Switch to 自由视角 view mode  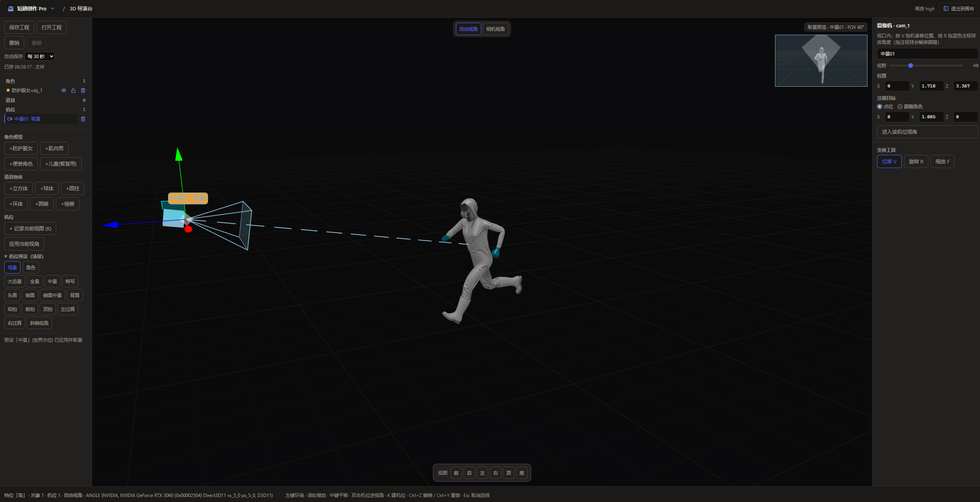pos(468,29)
